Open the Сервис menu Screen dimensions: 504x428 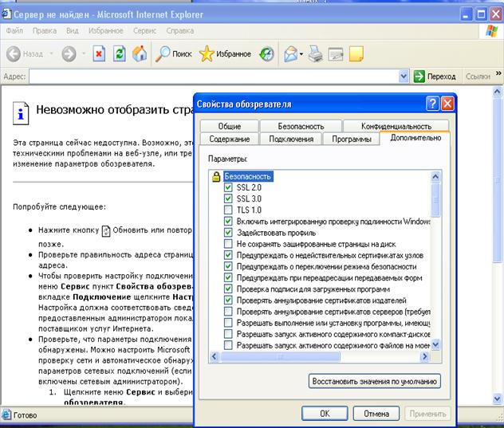point(144,31)
